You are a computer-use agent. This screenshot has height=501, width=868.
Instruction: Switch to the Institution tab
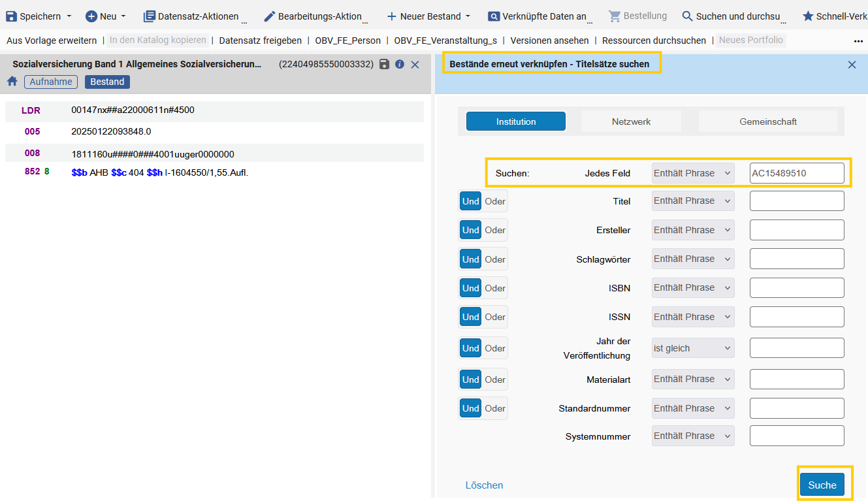[x=516, y=121]
